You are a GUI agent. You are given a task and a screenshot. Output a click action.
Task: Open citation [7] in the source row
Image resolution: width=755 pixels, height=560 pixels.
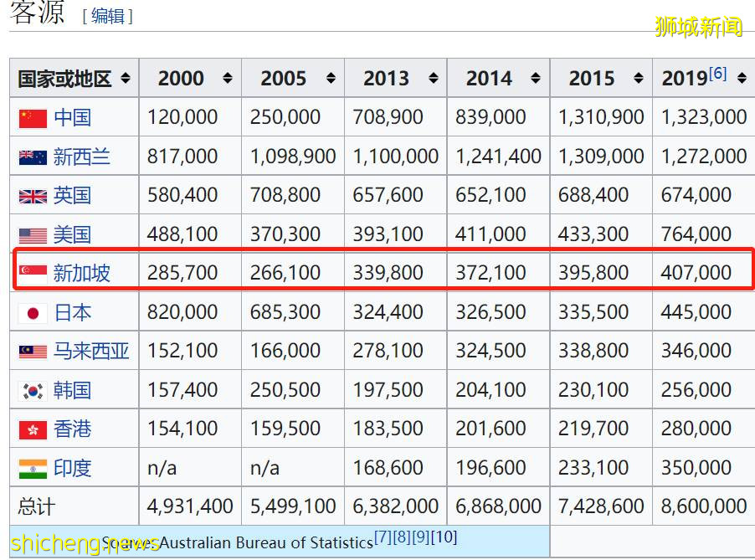pos(383,537)
